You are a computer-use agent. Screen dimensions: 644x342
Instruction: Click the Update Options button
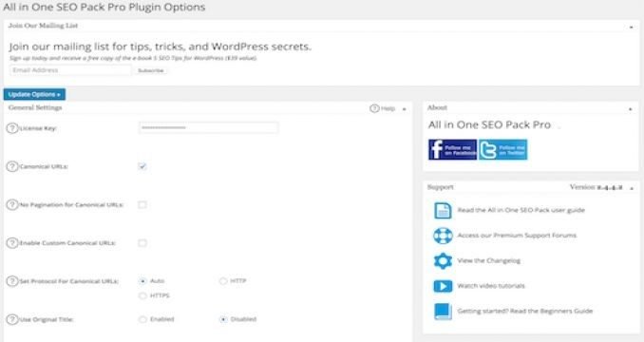[34, 94]
